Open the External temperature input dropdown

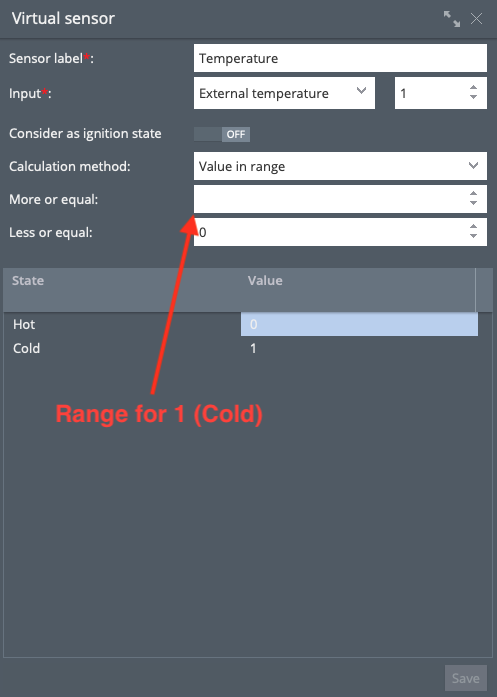pos(285,93)
